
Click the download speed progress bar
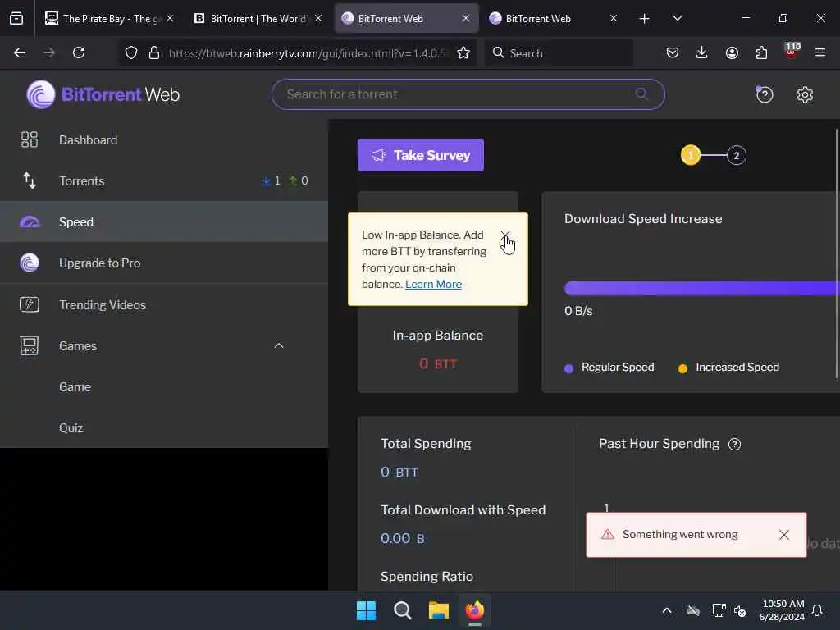[702, 288]
